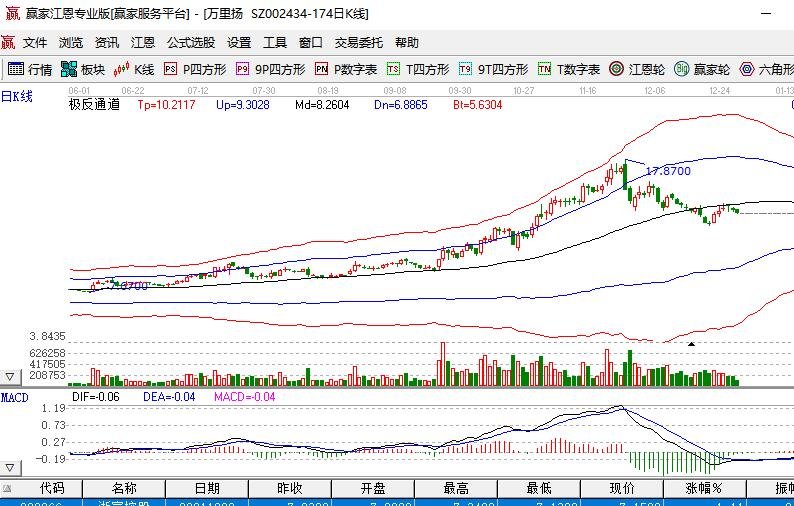The image size is (794, 506).
Task: Select the Bt=5.6304 value
Action: pyautogui.click(x=478, y=105)
